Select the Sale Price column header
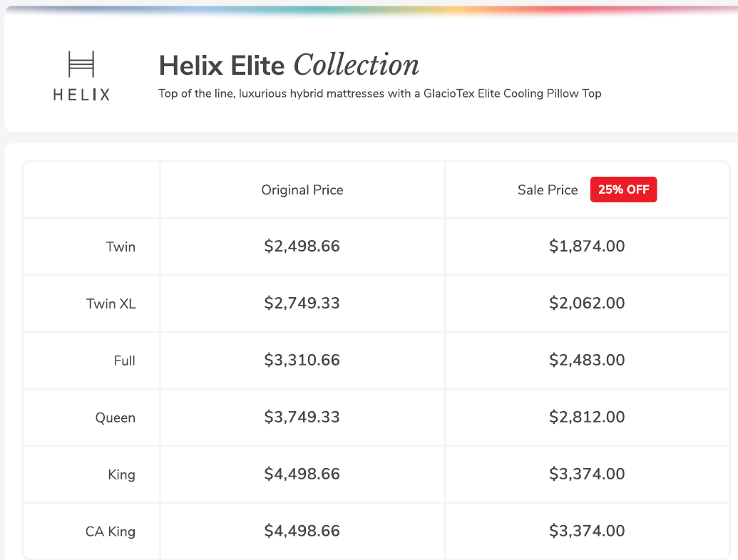The height and width of the screenshot is (560, 738). [x=548, y=190]
